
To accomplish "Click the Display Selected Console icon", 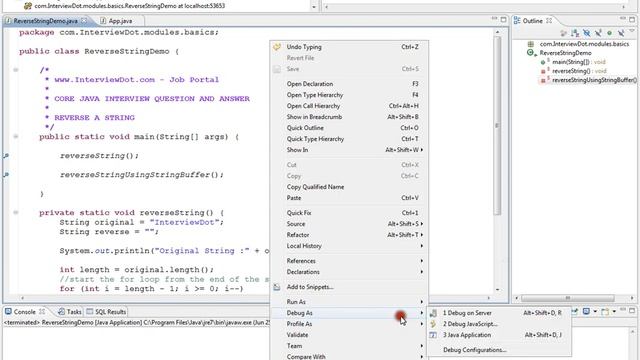I will [586, 311].
